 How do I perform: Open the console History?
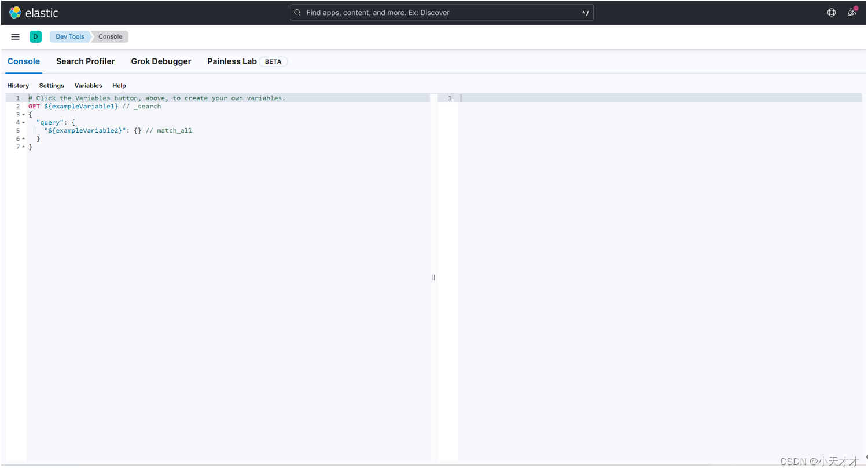coord(18,86)
